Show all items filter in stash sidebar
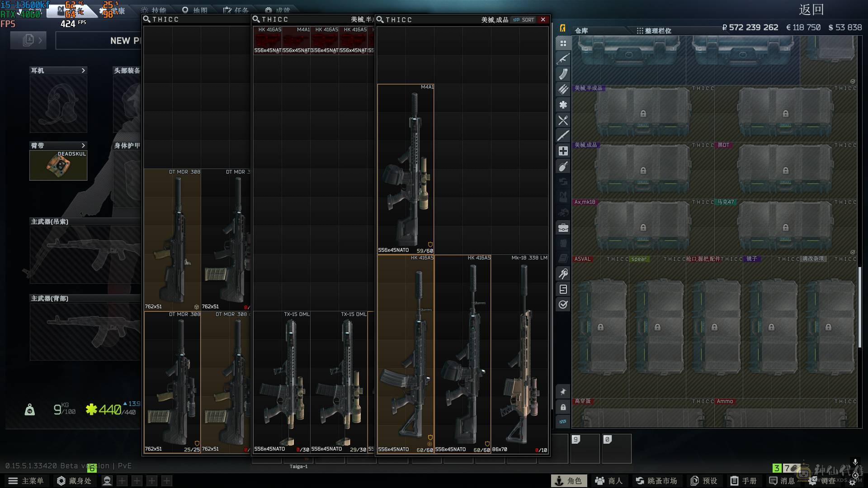The height and width of the screenshot is (488, 868). coord(563,43)
